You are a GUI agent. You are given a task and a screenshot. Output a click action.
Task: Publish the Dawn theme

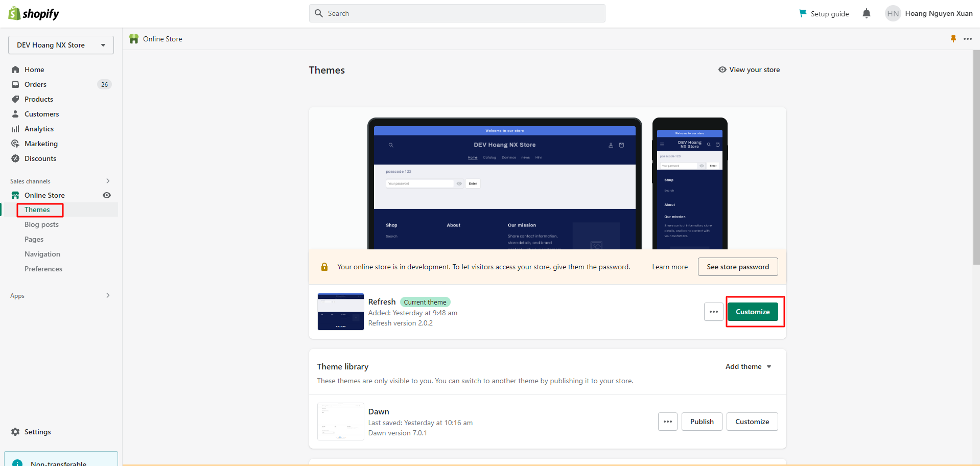[x=702, y=422]
